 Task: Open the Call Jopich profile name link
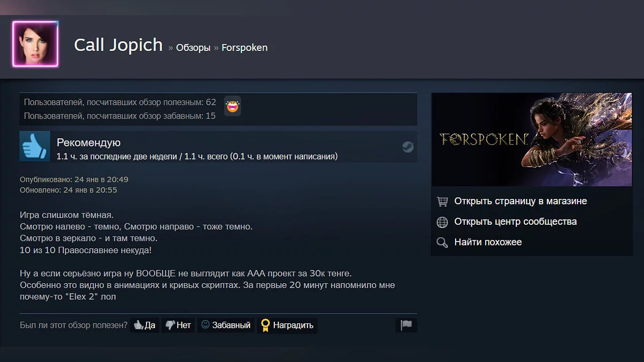pos(118,45)
